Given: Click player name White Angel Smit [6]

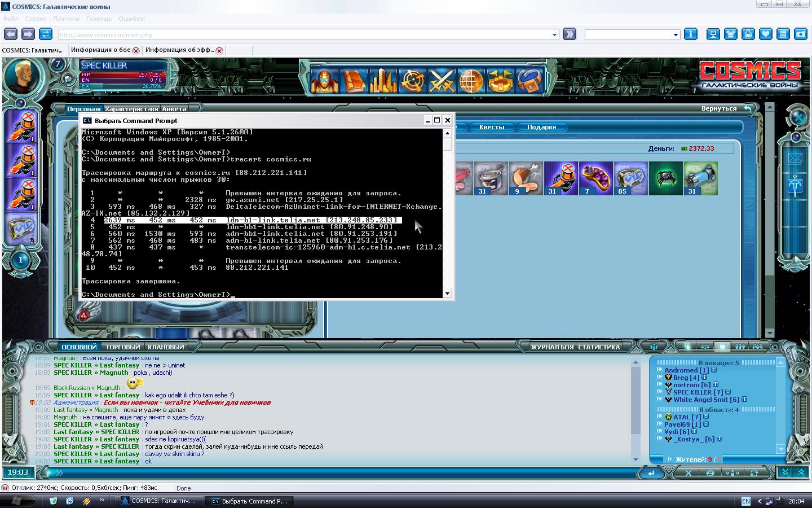Looking at the screenshot, I should (x=707, y=400).
